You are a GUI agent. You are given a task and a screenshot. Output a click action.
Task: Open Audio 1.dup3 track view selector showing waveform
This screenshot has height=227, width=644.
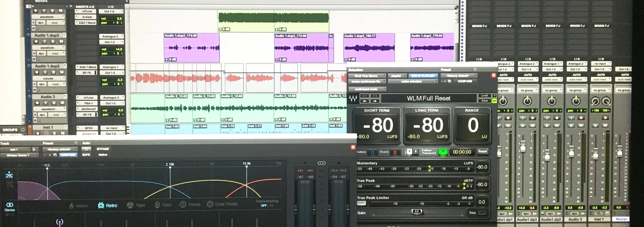48,48
